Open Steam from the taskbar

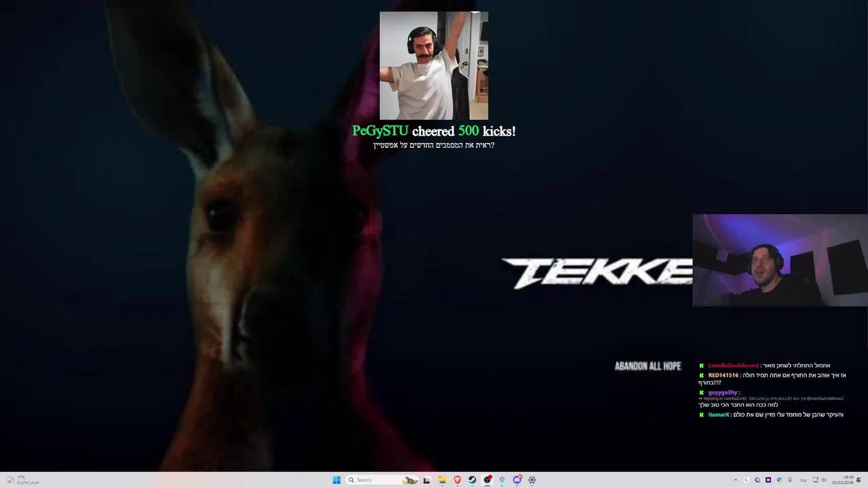click(472, 480)
